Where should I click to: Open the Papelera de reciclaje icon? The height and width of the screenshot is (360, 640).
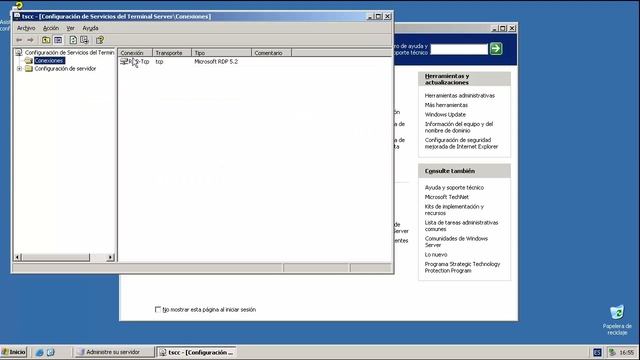point(617,313)
